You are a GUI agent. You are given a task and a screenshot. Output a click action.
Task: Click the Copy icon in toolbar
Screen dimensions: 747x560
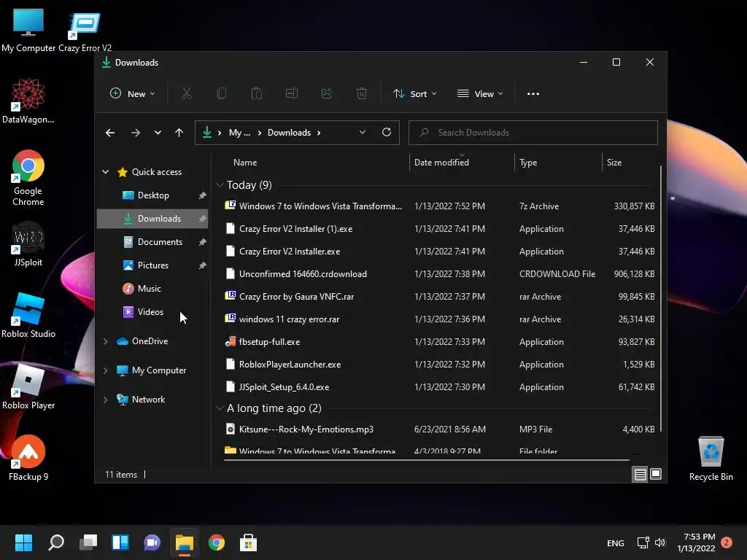pos(222,94)
